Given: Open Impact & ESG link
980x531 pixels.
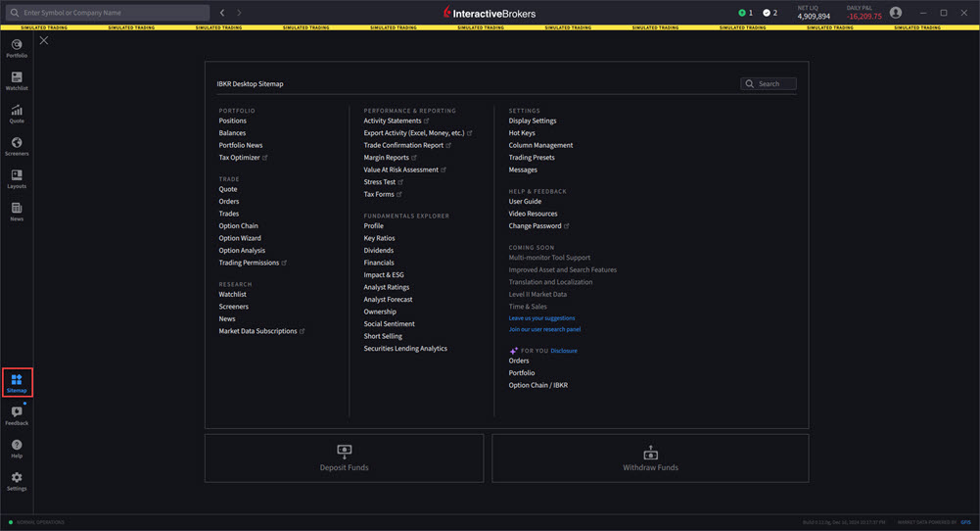Looking at the screenshot, I should 384,275.
